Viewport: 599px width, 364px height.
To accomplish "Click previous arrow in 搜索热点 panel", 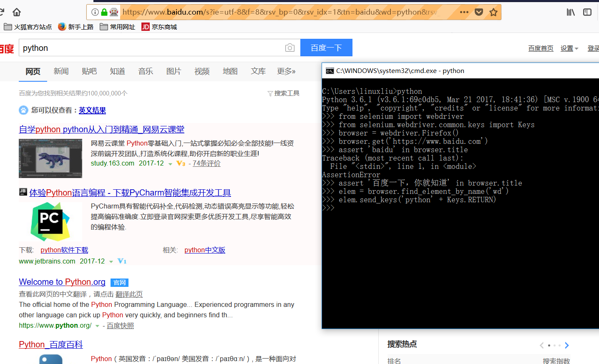I will (x=541, y=345).
